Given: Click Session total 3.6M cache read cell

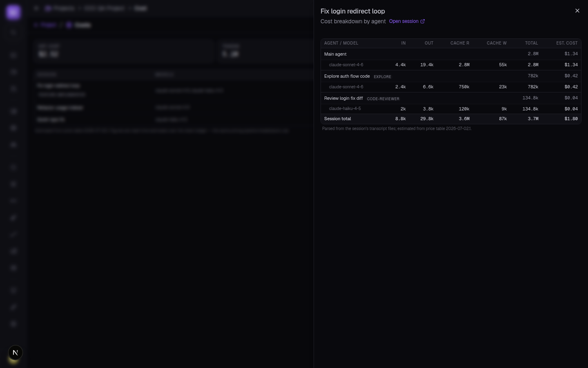Looking at the screenshot, I should 464,119.
